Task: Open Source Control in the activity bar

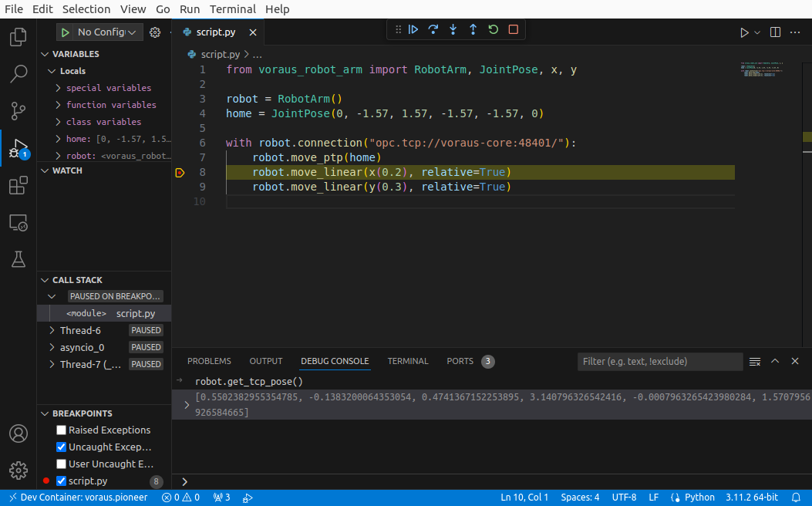Action: click(18, 110)
